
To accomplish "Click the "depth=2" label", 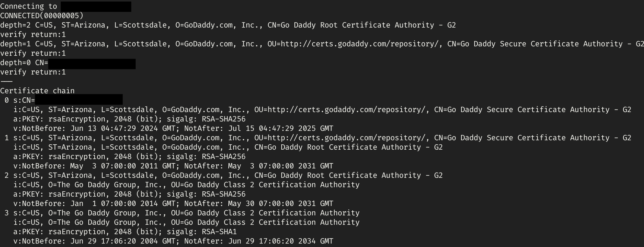I will click(x=15, y=25).
